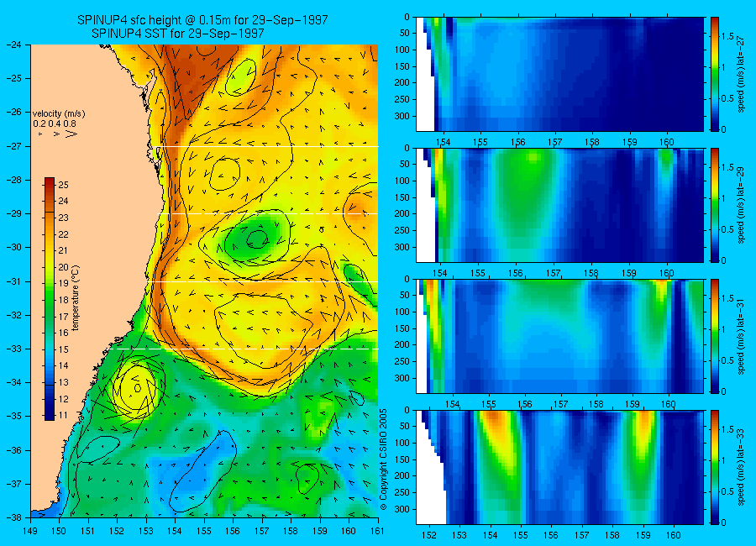This screenshot has height=546, width=756.
Task: Open the lat=-31 speed section plot
Action: pos(559,336)
